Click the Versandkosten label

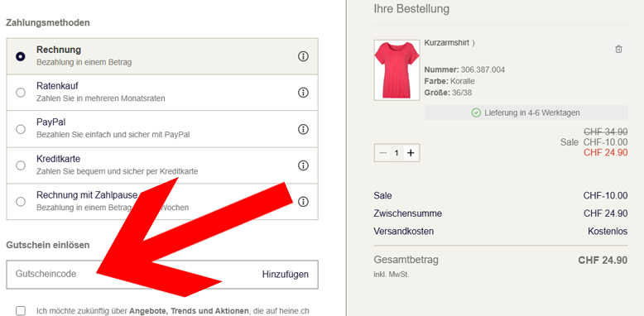point(404,232)
